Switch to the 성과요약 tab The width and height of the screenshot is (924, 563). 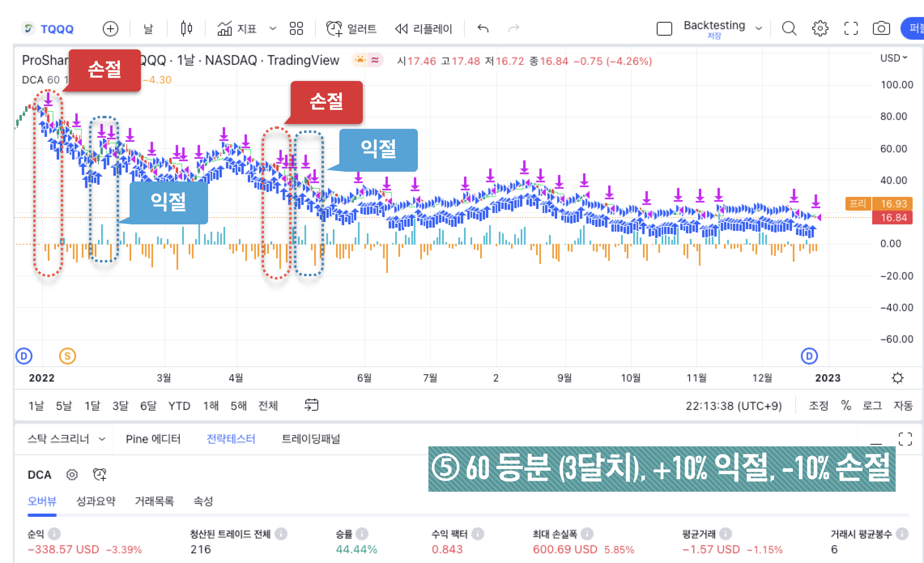click(96, 501)
